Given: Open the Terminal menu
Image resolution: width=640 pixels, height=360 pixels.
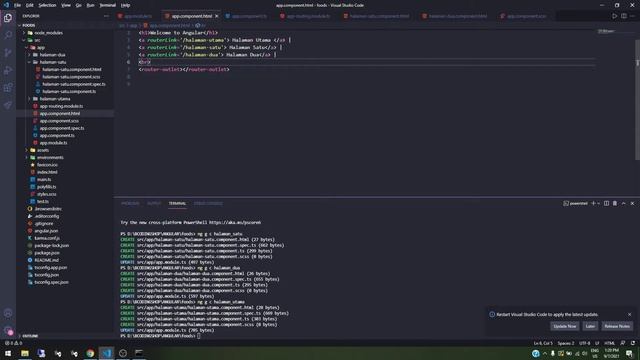Looking at the screenshot, I should click(x=108, y=5).
